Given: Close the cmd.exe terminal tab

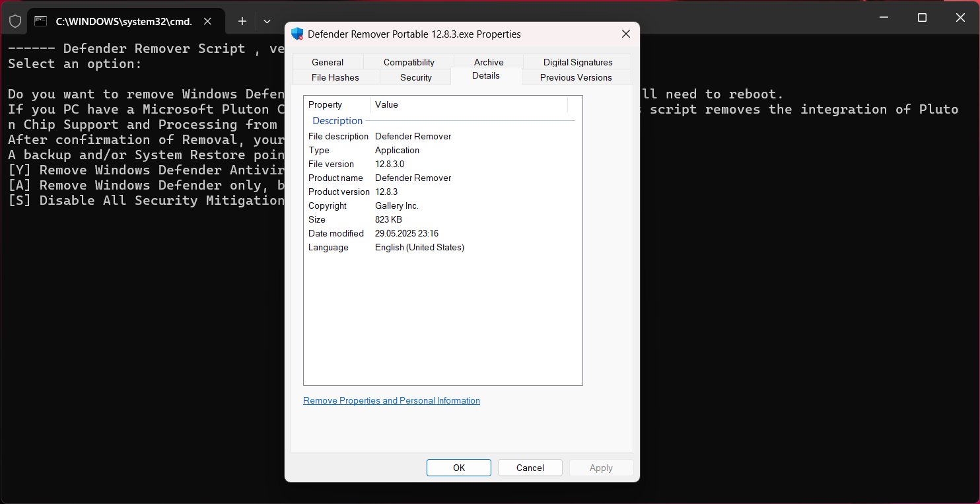Looking at the screenshot, I should coord(207,21).
